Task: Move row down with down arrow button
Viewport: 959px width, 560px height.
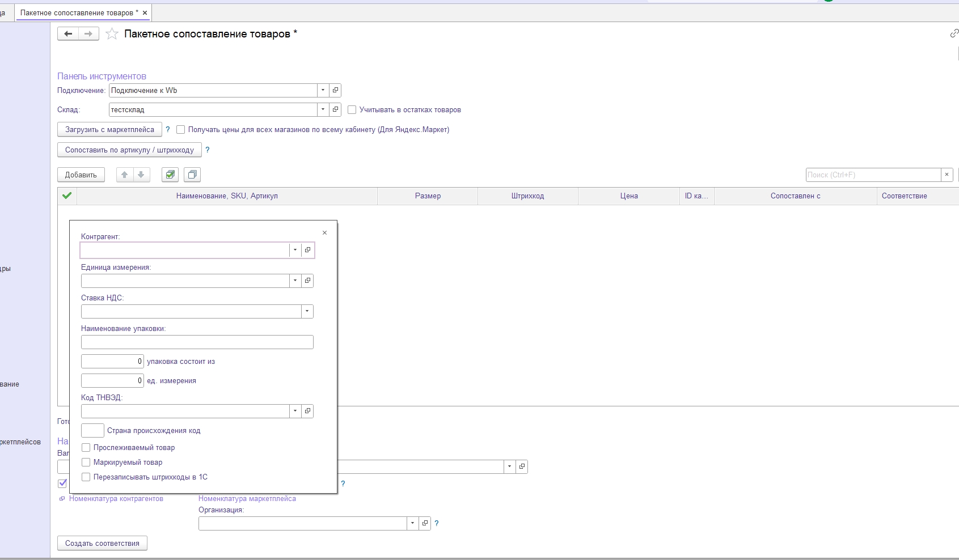Action: tap(141, 175)
